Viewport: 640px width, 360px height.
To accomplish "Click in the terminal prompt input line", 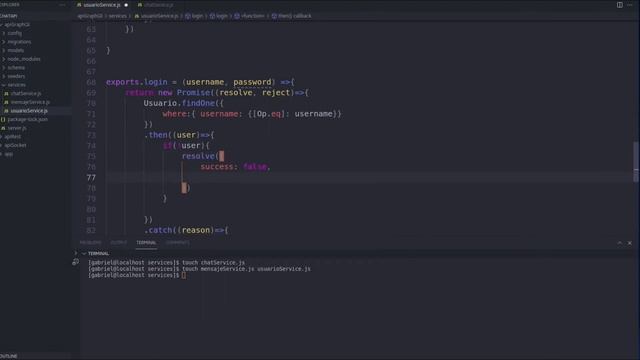I will (x=184, y=275).
